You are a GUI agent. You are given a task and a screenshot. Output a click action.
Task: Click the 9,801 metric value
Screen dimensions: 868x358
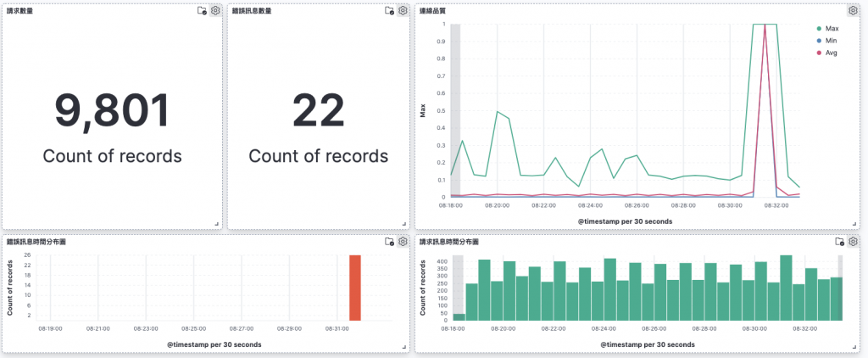pyautogui.click(x=113, y=111)
